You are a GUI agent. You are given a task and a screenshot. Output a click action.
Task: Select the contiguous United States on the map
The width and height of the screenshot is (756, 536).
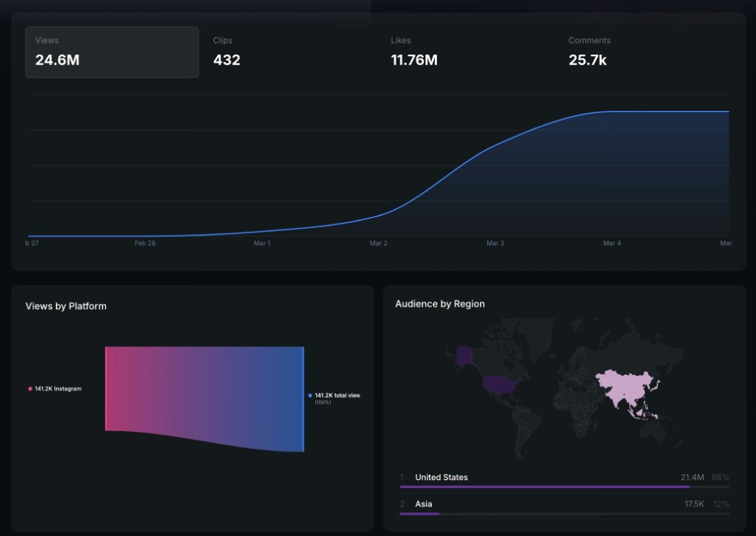pos(501,384)
